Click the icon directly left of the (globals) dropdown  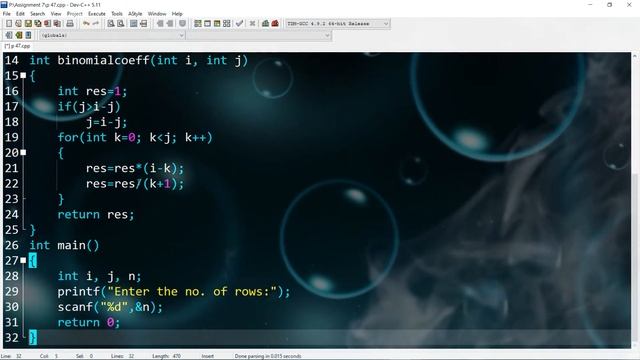coord(28,36)
